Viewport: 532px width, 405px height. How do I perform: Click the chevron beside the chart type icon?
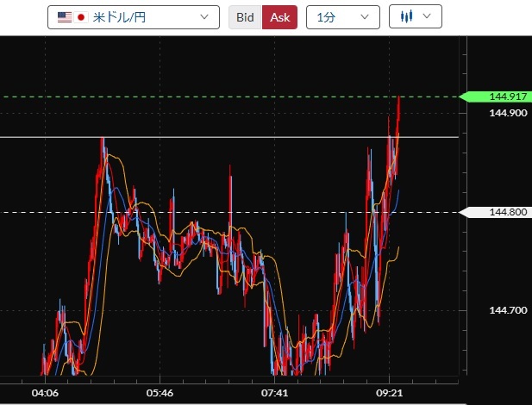pos(427,16)
